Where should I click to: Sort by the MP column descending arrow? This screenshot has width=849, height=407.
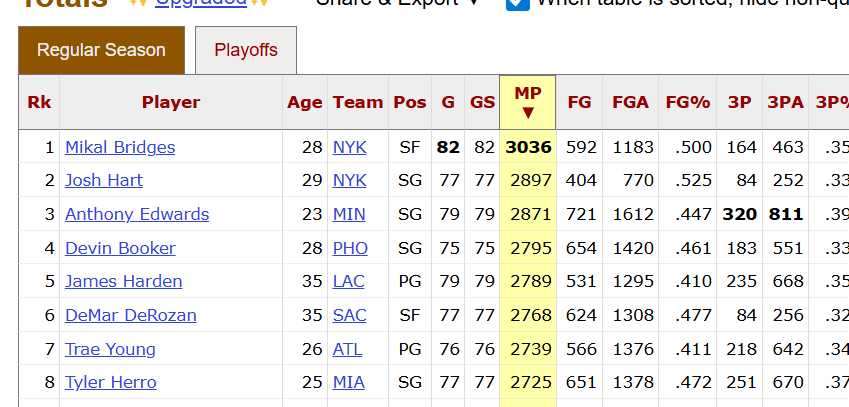click(528, 113)
